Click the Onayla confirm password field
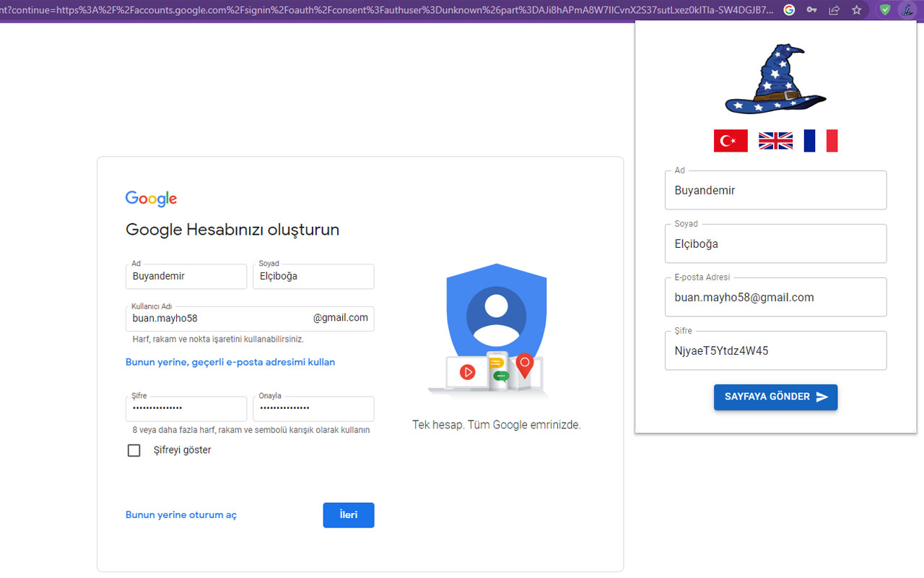 (313, 408)
